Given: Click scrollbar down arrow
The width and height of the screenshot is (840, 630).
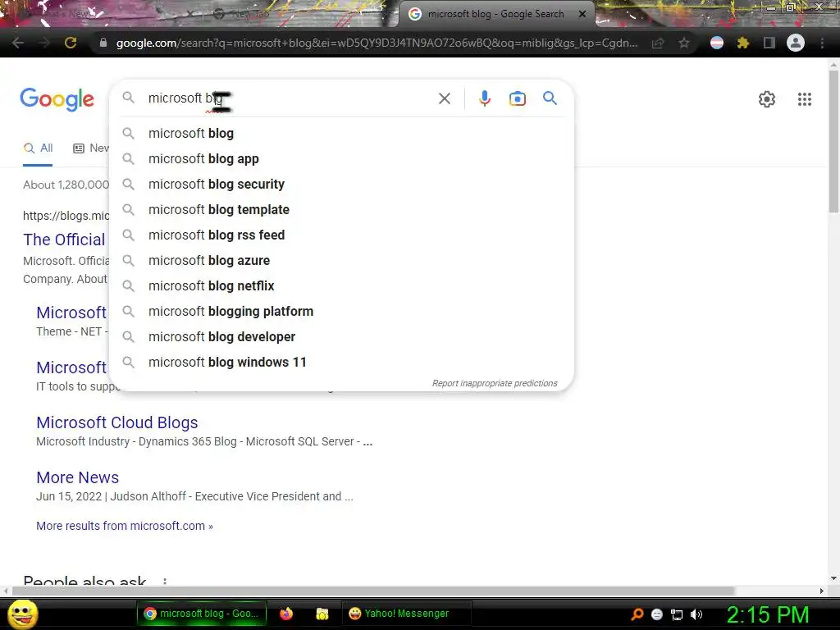Looking at the screenshot, I should click(833, 578).
